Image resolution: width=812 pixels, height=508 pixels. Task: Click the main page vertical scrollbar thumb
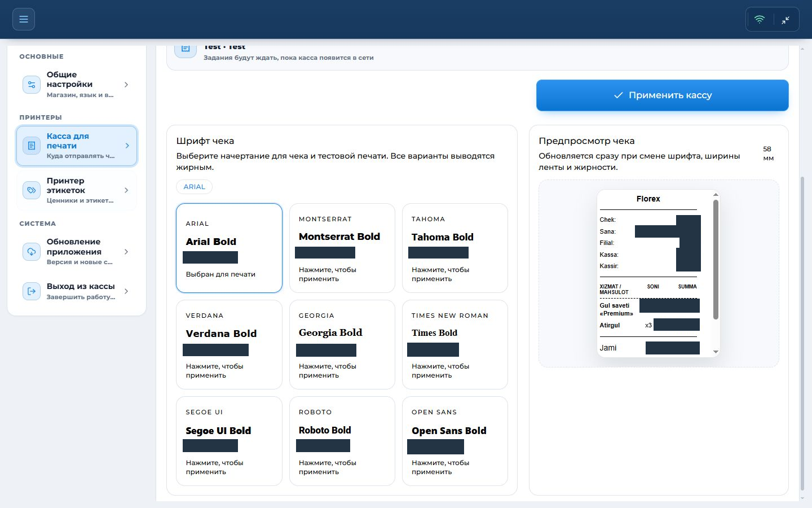click(x=802, y=333)
